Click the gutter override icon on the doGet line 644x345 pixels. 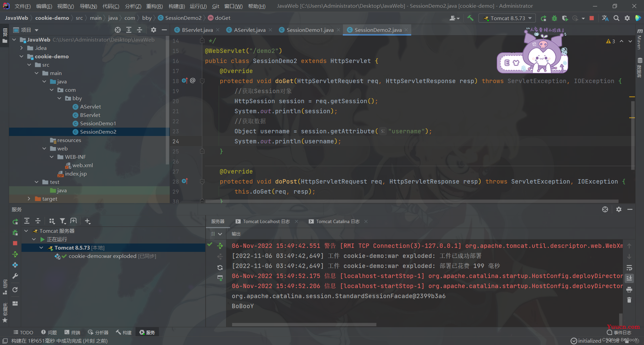click(x=184, y=80)
